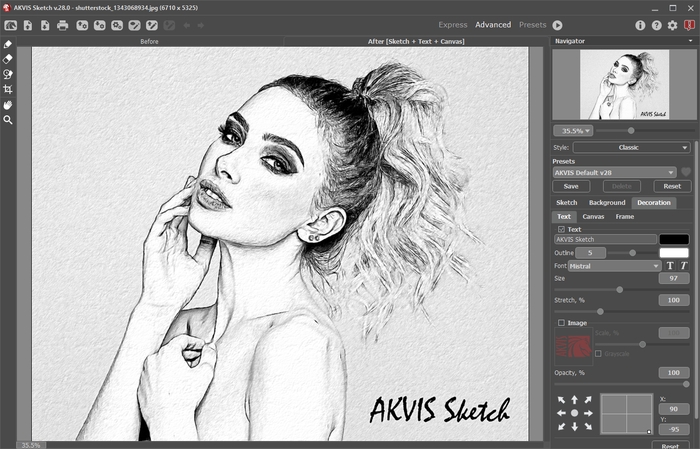700x449 pixels.
Task: Open the AKVIS home page icon
Action: coord(10,25)
